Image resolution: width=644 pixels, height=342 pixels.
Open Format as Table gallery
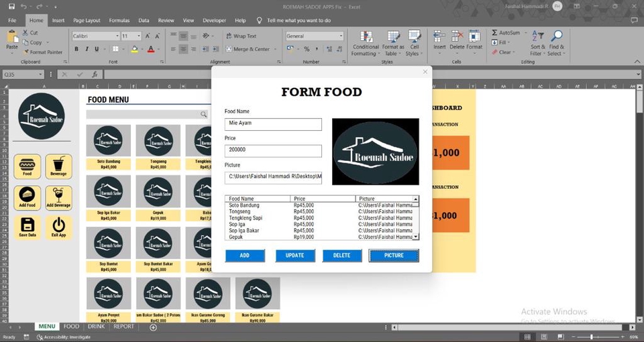pos(393,44)
